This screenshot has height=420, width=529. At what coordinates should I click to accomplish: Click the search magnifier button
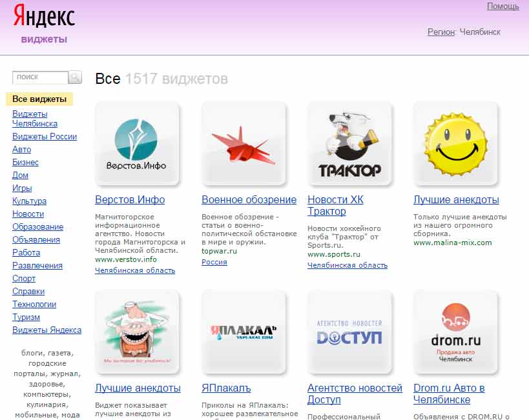coord(75,77)
